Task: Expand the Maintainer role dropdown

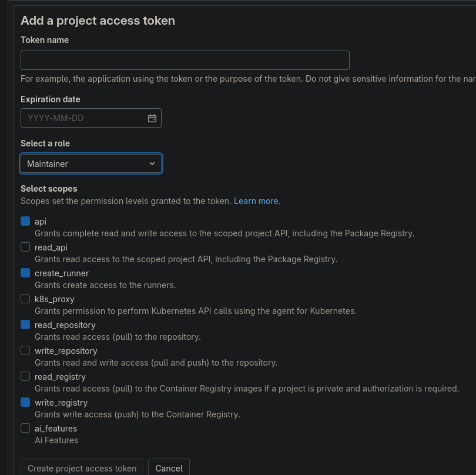Action: pyautogui.click(x=91, y=164)
